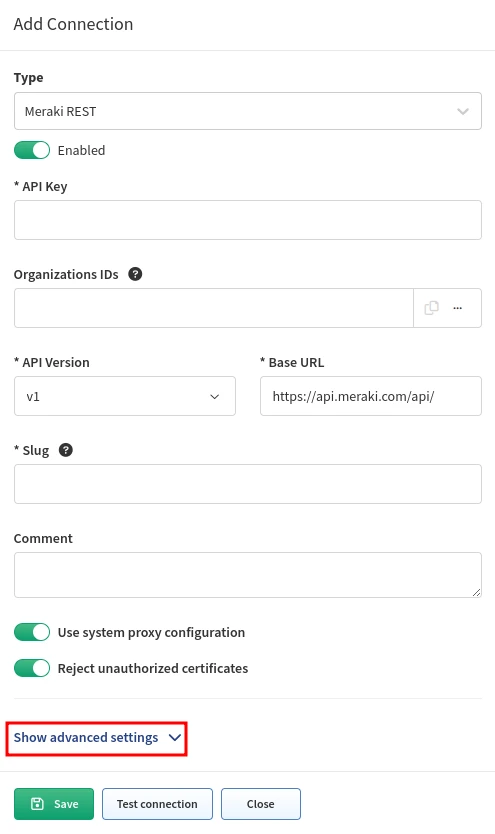Open the Organizations IDs ellipsis menu
The width and height of the screenshot is (495, 834).
pos(457,308)
